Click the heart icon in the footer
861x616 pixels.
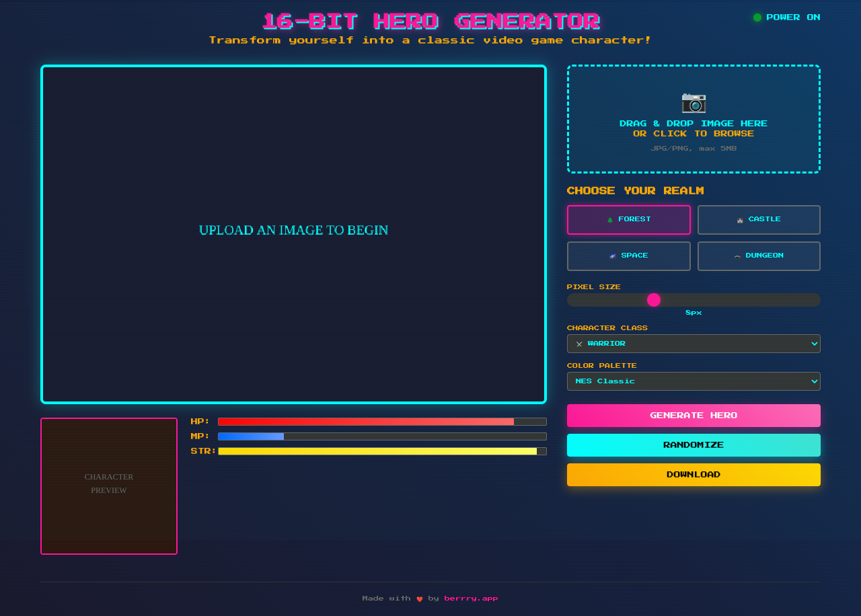tap(420, 598)
